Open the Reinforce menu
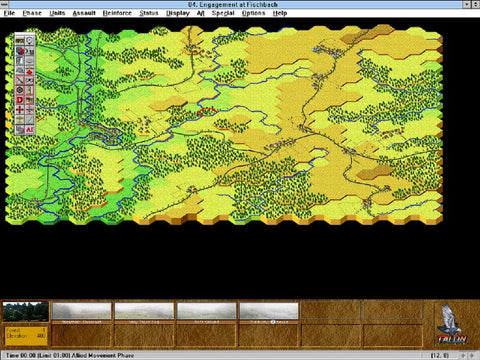480x360 pixels. 117,13
